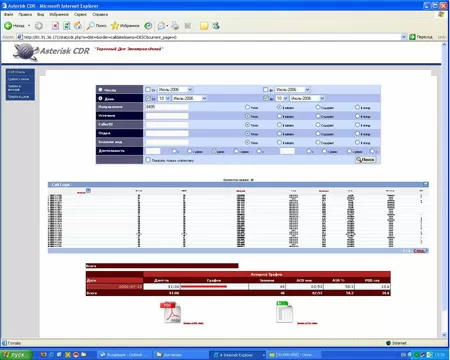Select 'В конце' radio in Источник row

pyautogui.click(x=357, y=116)
